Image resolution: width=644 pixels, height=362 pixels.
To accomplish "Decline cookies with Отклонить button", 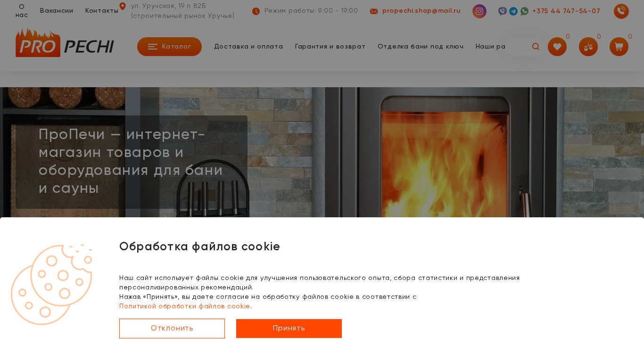I will tap(172, 329).
